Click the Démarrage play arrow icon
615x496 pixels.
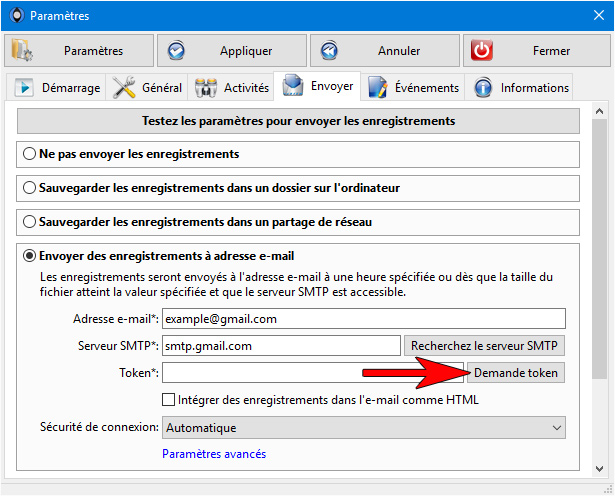click(x=24, y=87)
